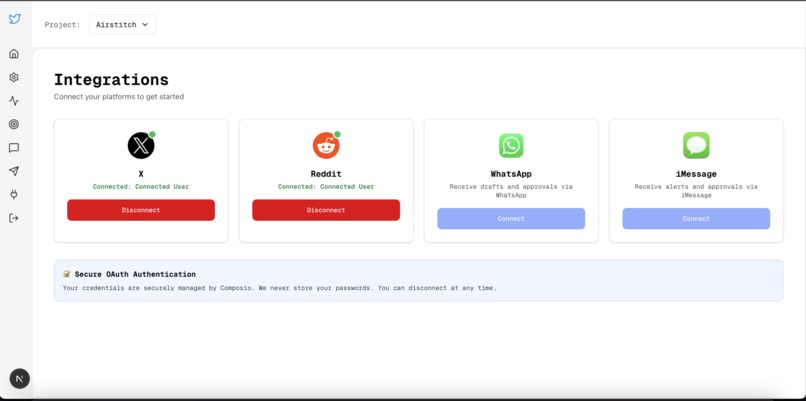This screenshot has width=806, height=401.
Task: Click the round N badge at sidebar bottom
Action: 20,379
